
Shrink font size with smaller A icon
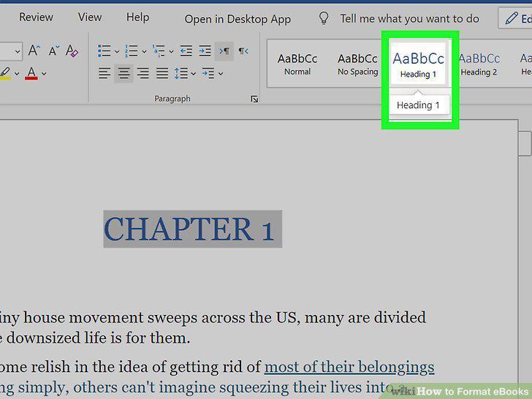(x=53, y=51)
